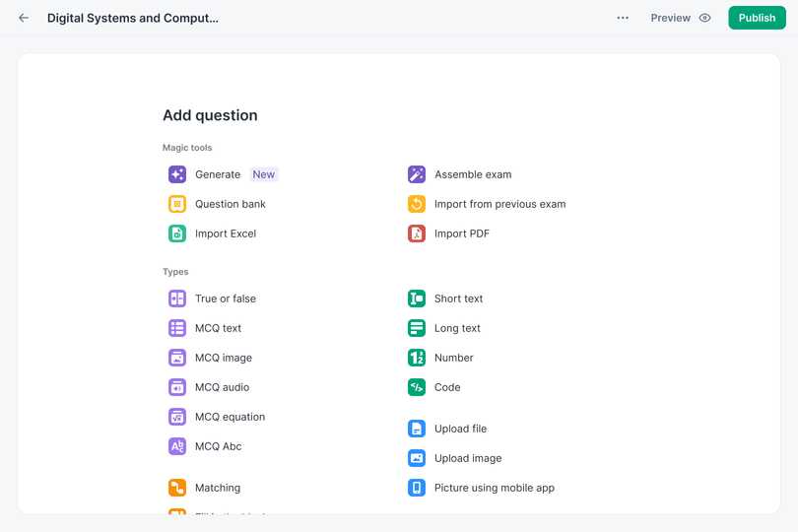The image size is (798, 532).
Task: Open the three-dot more options menu
Action: (x=623, y=18)
